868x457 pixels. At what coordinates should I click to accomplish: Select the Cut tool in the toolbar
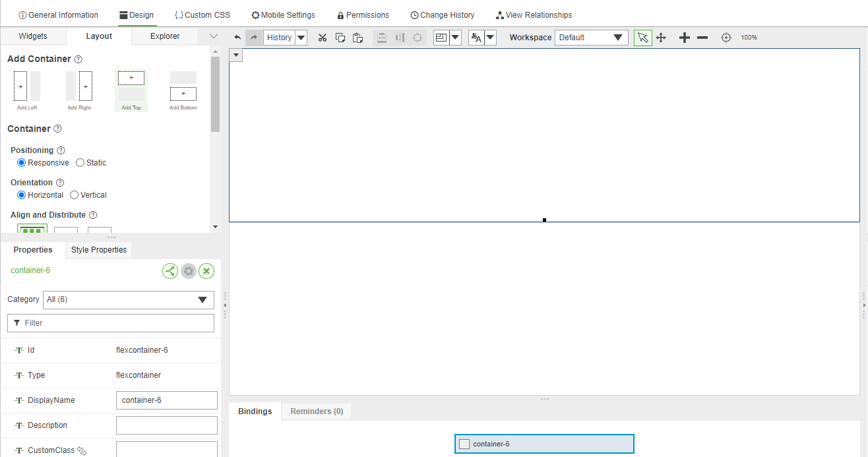323,38
